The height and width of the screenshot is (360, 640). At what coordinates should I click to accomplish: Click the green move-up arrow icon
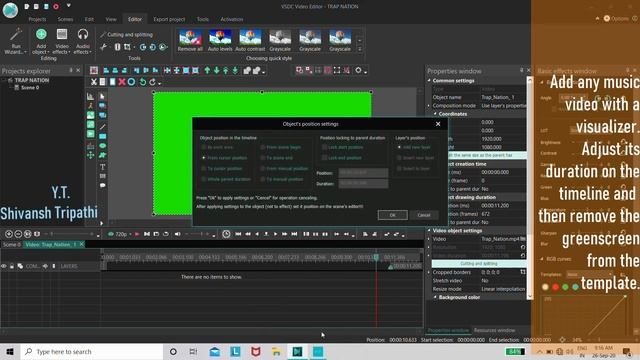[x=207, y=71]
